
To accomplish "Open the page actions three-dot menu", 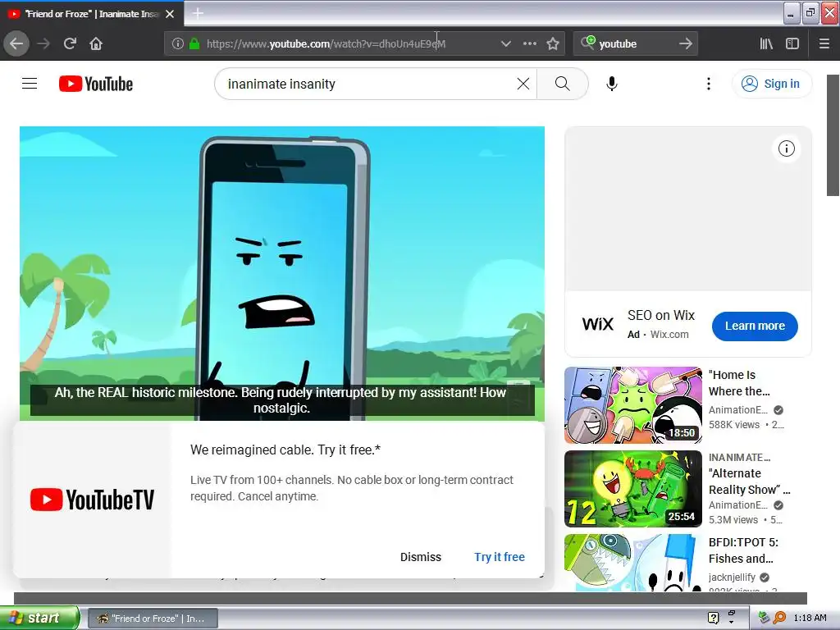I will click(529, 43).
